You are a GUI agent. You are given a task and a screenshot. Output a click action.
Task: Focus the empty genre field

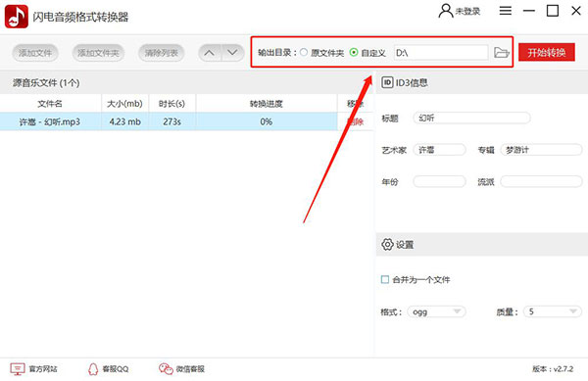click(x=541, y=182)
